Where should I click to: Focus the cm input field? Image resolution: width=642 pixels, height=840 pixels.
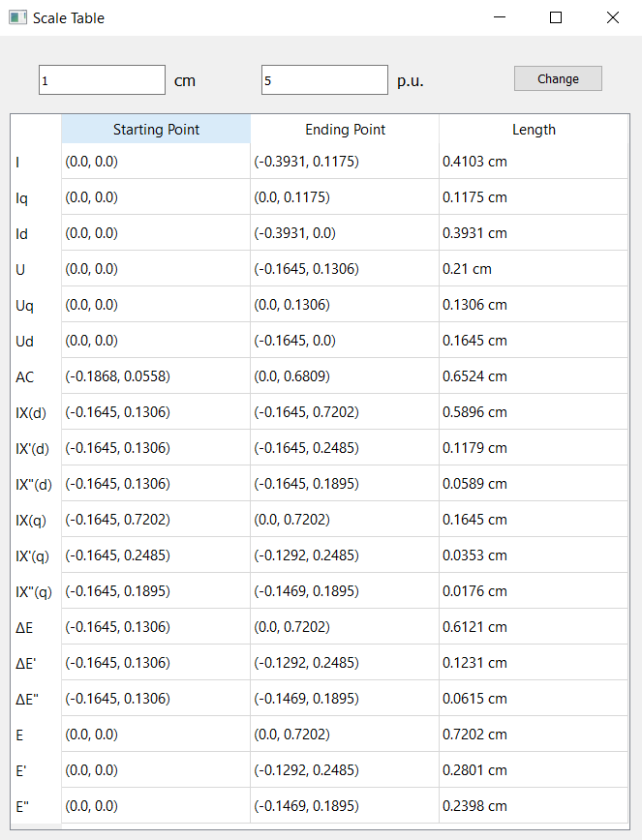[102, 79]
